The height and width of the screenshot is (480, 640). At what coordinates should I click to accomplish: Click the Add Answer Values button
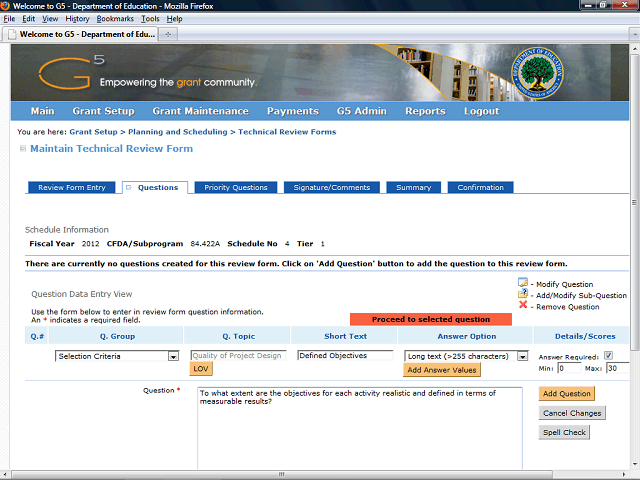click(x=442, y=370)
